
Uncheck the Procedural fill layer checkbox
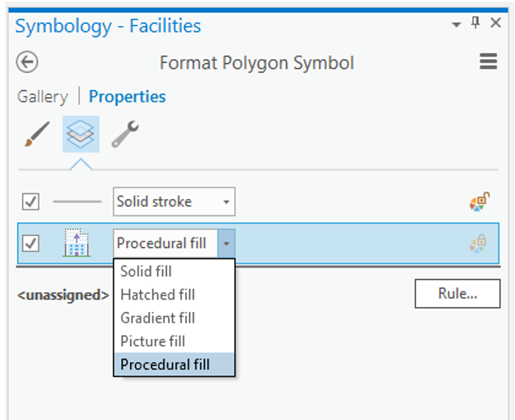tap(30, 243)
